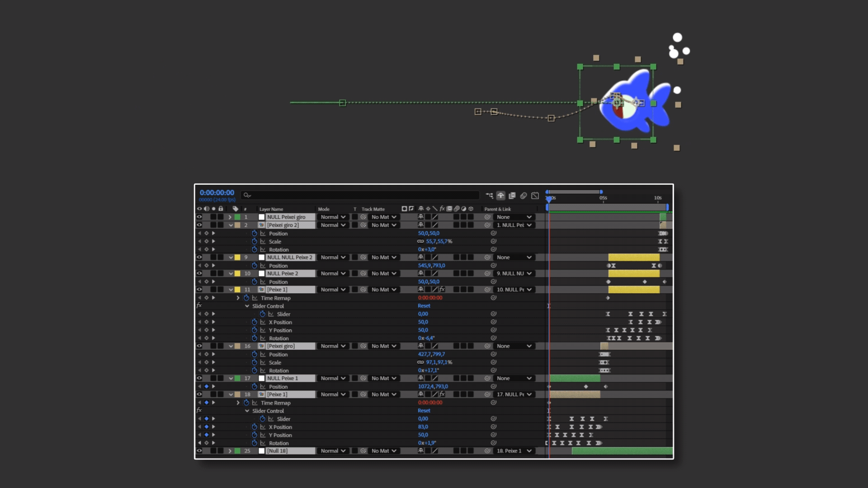Screen dimensions: 868x488
Task: Reset the Slider Control on layer 11
Action: (x=424, y=306)
